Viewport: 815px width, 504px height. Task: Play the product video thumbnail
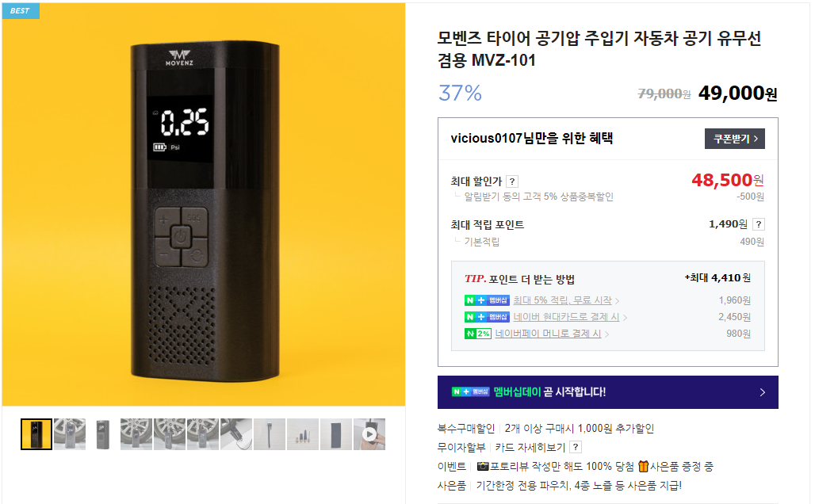pyautogui.click(x=369, y=433)
